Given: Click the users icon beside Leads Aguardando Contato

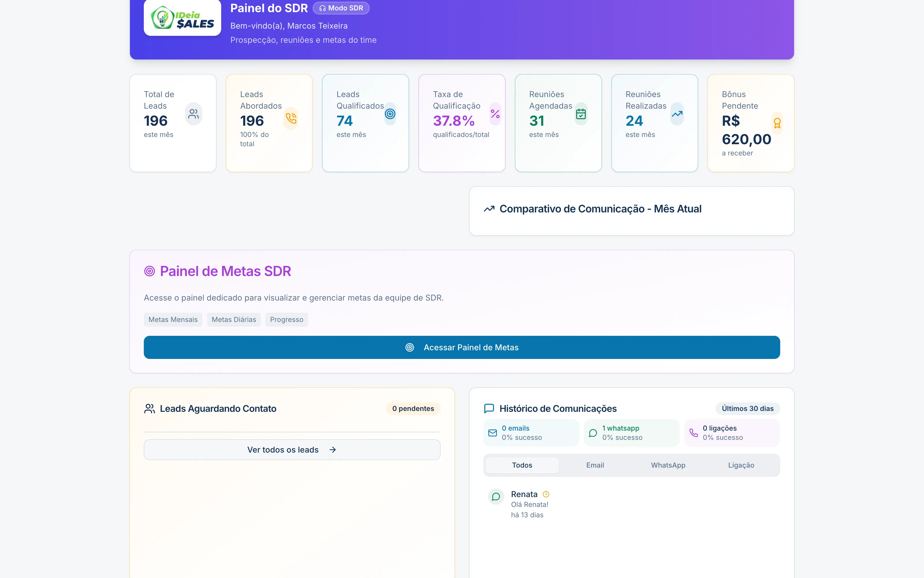Looking at the screenshot, I should click(x=149, y=409).
